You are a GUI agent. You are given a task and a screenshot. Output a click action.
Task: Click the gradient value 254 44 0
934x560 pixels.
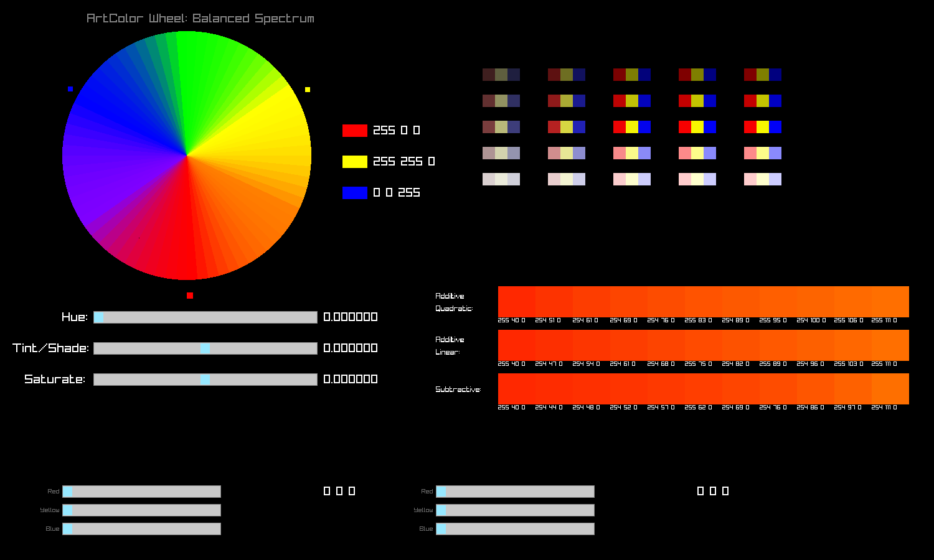tap(549, 408)
